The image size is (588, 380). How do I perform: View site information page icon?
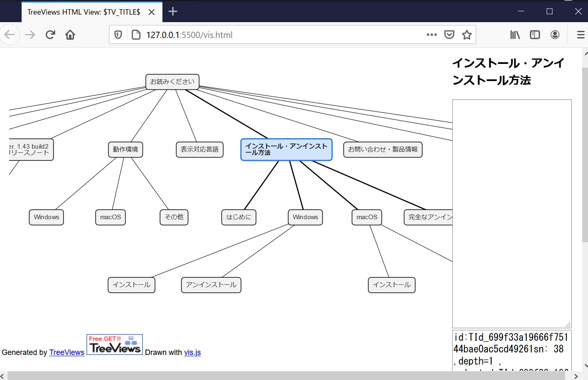[136, 35]
